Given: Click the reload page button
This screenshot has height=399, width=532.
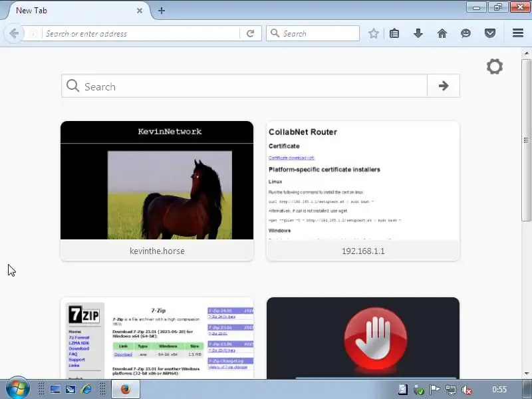Looking at the screenshot, I should point(251,33).
